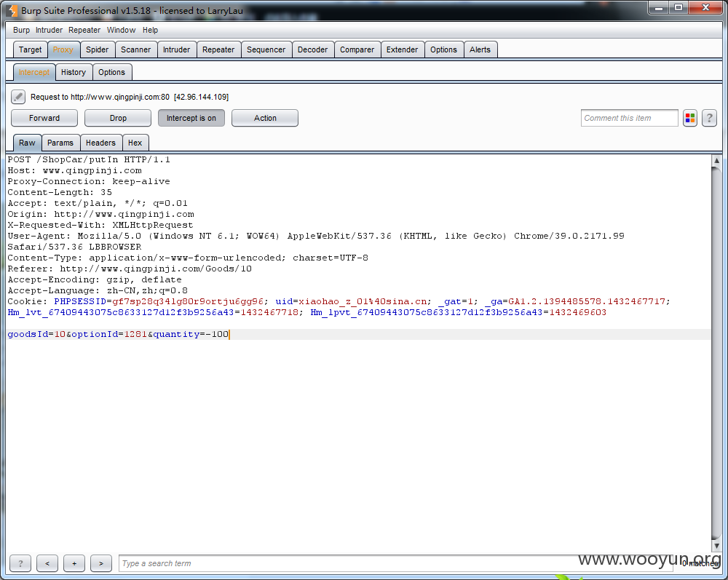Viewport: 728px width, 580px height.
Task: Minimize the Burp Suite window
Action: point(658,7)
